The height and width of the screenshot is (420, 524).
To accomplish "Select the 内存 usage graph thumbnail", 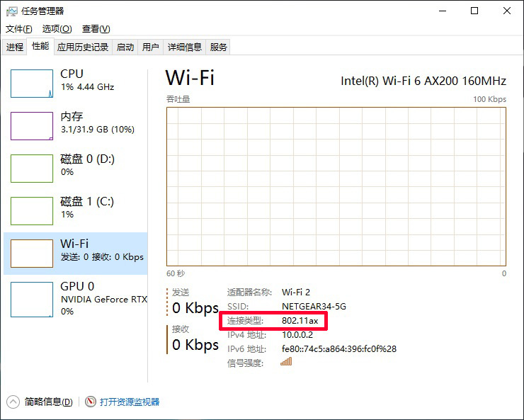I will [32, 126].
